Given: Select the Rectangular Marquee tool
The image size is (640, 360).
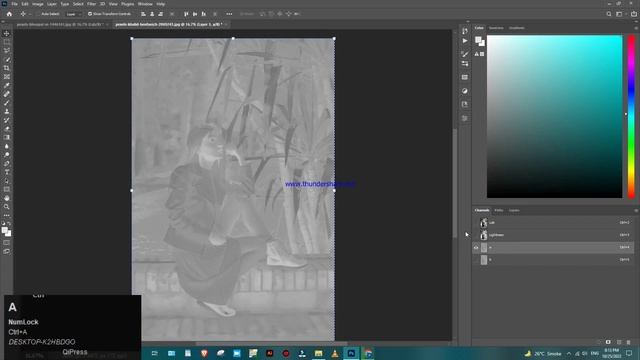Looking at the screenshot, I should point(7,42).
